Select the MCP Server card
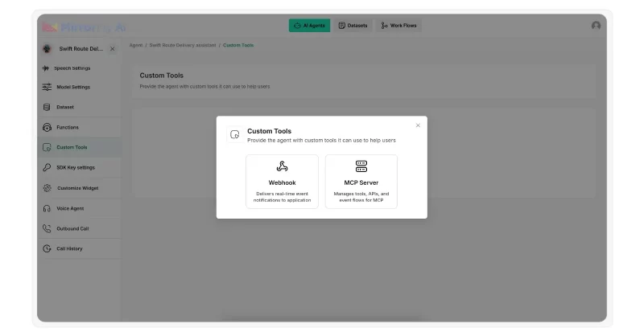 tap(361, 182)
